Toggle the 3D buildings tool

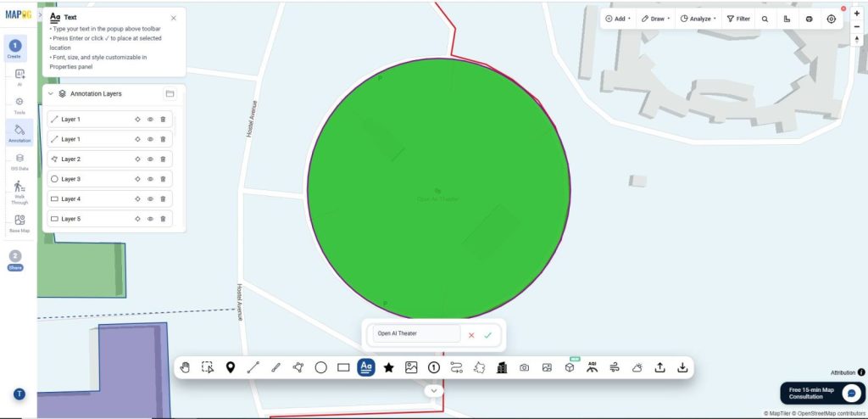click(502, 367)
